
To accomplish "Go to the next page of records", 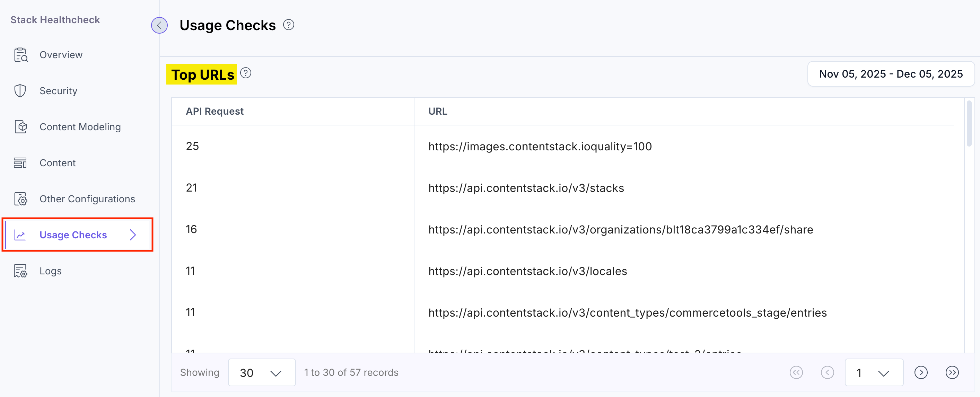I will [x=921, y=372].
